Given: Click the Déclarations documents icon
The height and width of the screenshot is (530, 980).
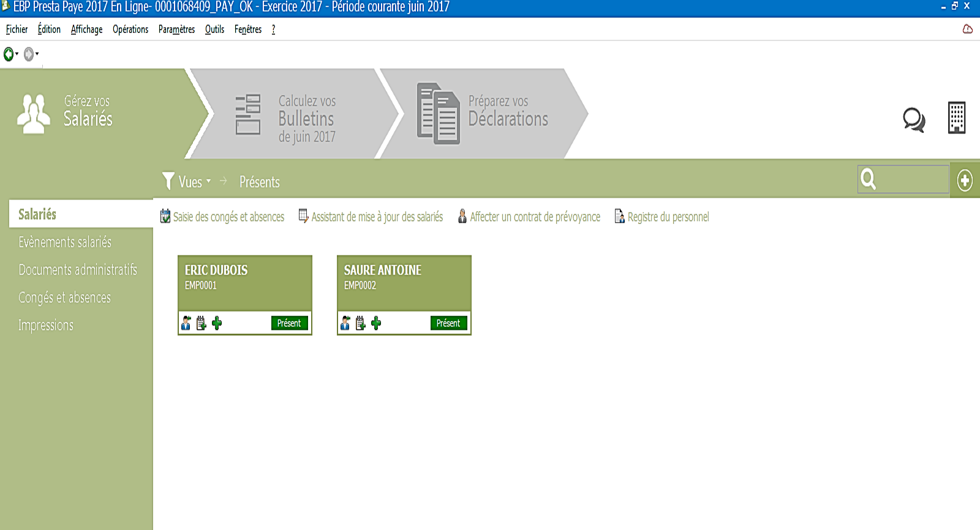Looking at the screenshot, I should (439, 114).
